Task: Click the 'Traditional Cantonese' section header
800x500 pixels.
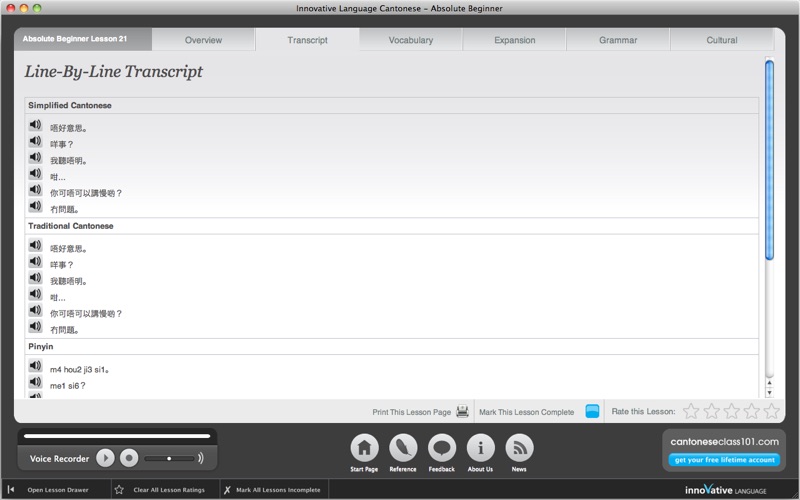Action: [71, 226]
